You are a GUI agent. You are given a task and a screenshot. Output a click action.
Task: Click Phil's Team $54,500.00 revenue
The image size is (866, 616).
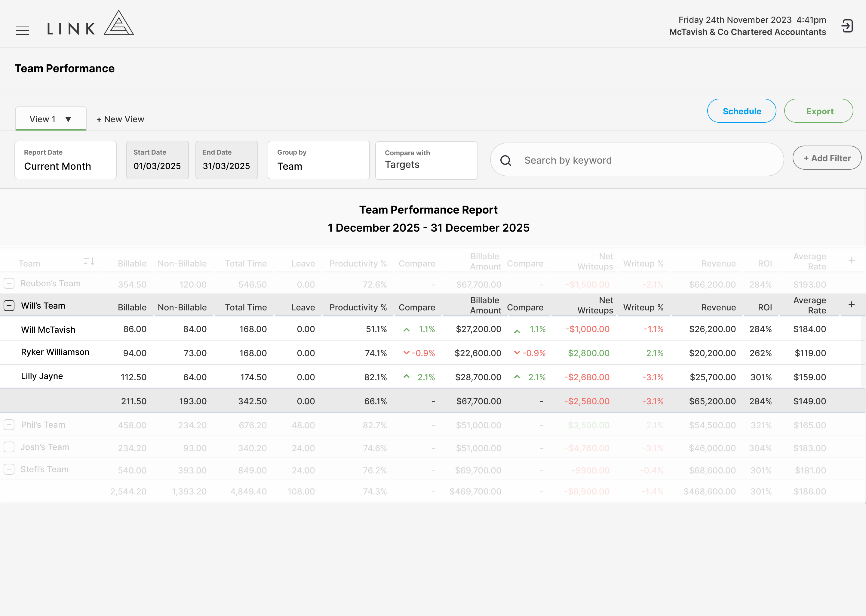pyautogui.click(x=712, y=425)
